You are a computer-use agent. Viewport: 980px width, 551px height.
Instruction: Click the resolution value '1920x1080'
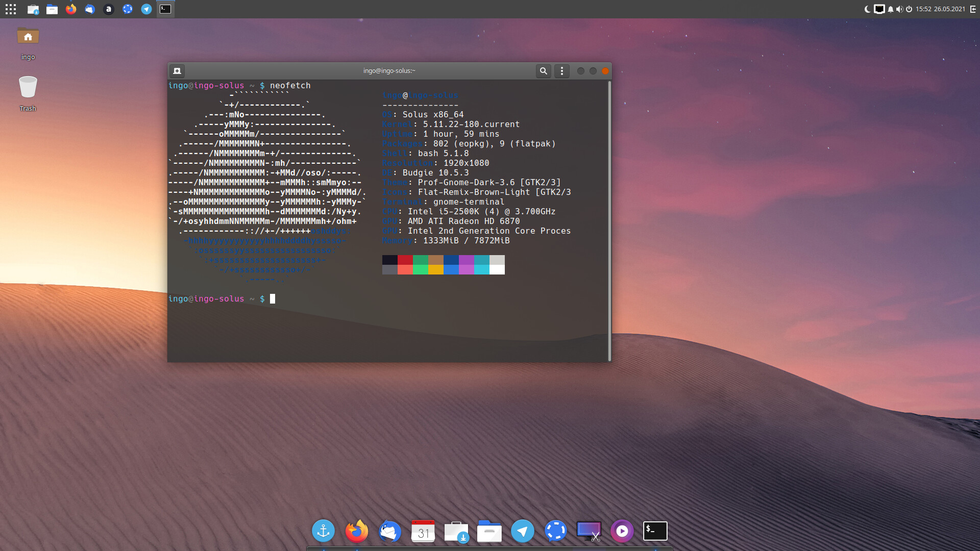[467, 163]
